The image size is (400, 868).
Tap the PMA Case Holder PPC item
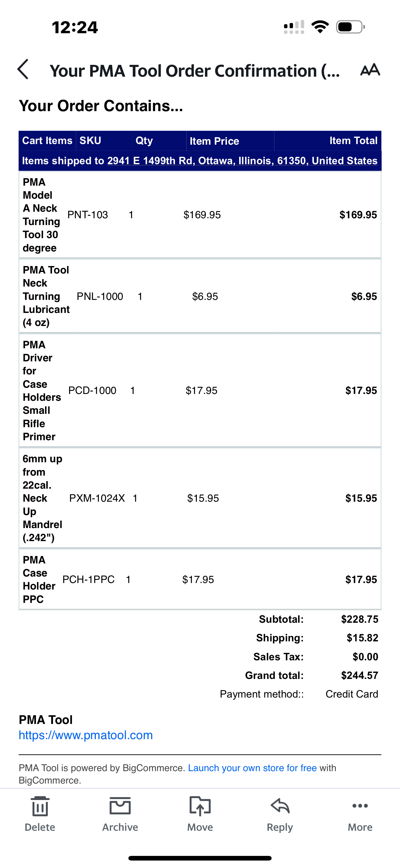[x=39, y=580]
